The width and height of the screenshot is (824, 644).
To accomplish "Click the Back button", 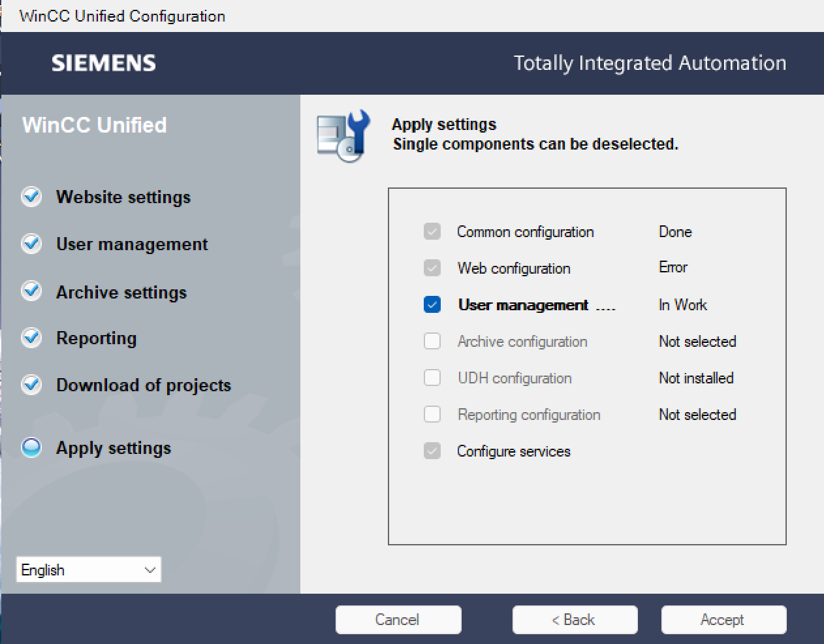I will coord(575,620).
